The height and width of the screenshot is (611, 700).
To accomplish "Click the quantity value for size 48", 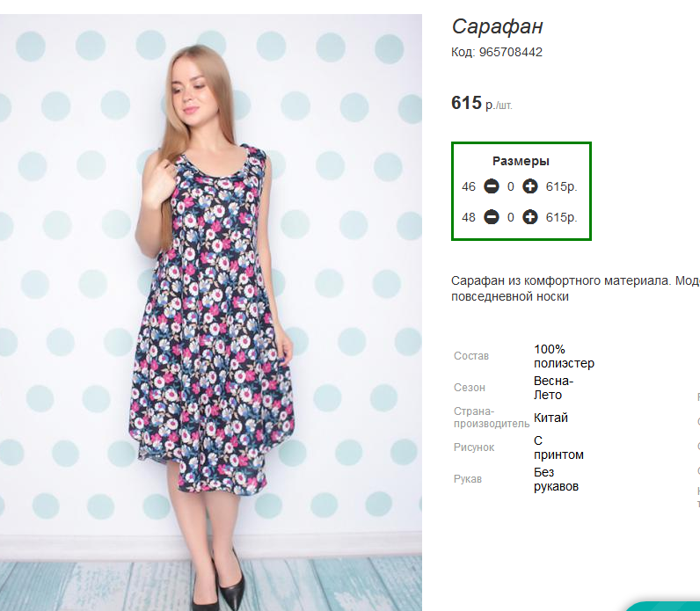I will pos(511,217).
